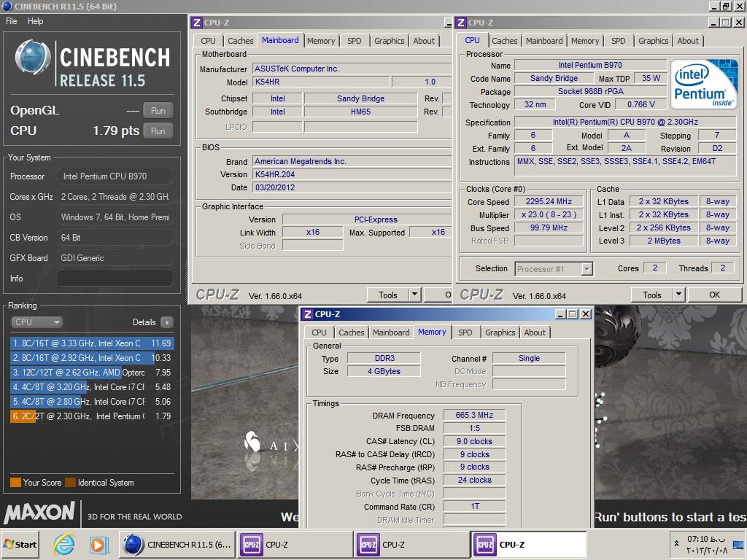Screen dimensions: 747x560
Task: Click the Internet Explorer taskbar icon
Action: coord(64,544)
